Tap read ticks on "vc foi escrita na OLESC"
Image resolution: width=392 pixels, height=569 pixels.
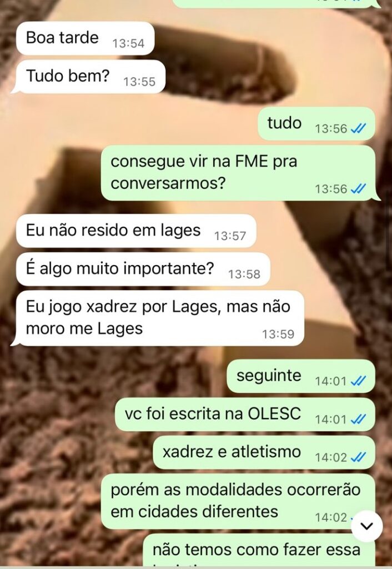click(358, 419)
